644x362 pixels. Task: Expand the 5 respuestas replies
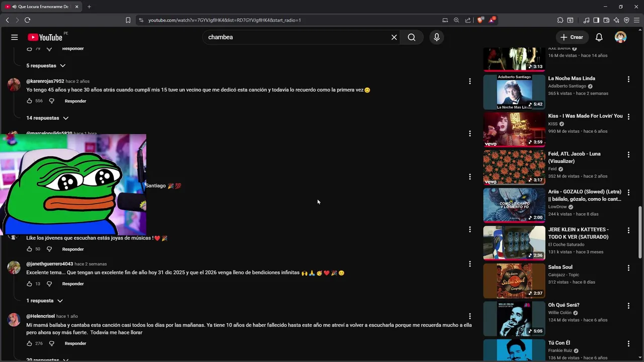[x=46, y=66]
